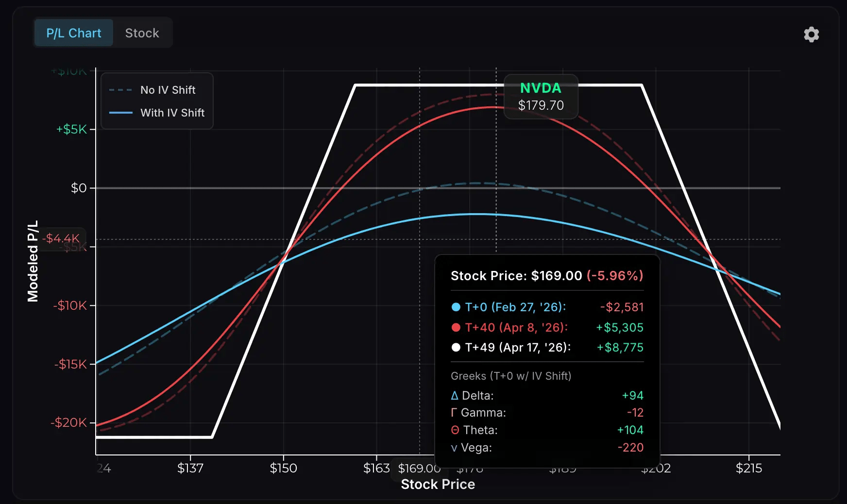Click the +$8,775 expiration P/L value
The width and height of the screenshot is (847, 504).
(x=620, y=347)
